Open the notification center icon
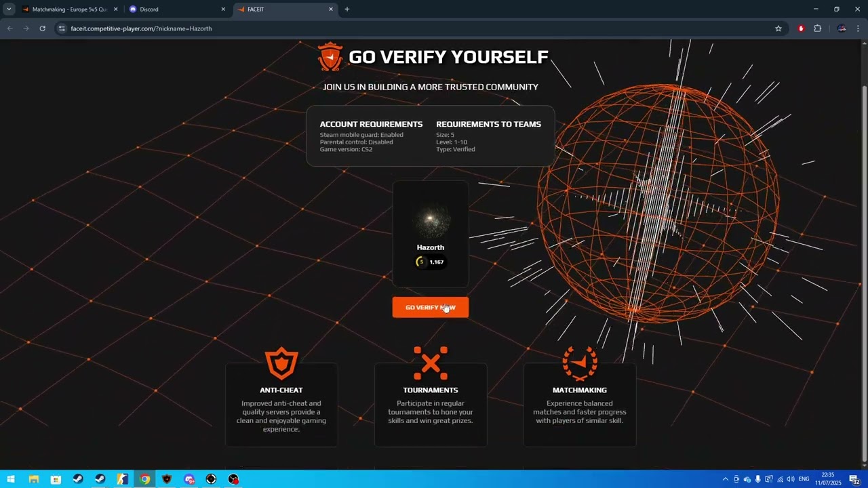Viewport: 868px width, 488px height. click(854, 479)
